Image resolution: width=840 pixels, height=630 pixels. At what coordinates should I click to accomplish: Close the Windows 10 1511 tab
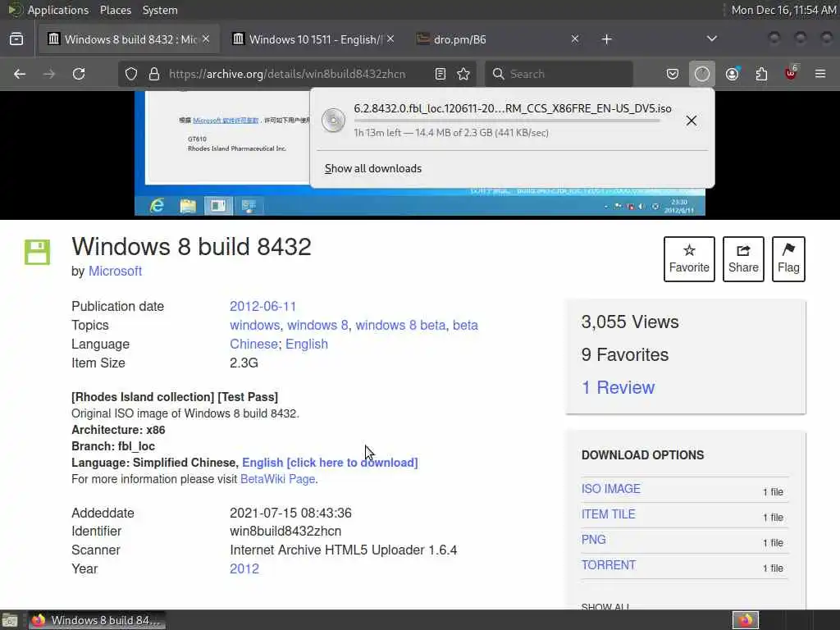[390, 39]
